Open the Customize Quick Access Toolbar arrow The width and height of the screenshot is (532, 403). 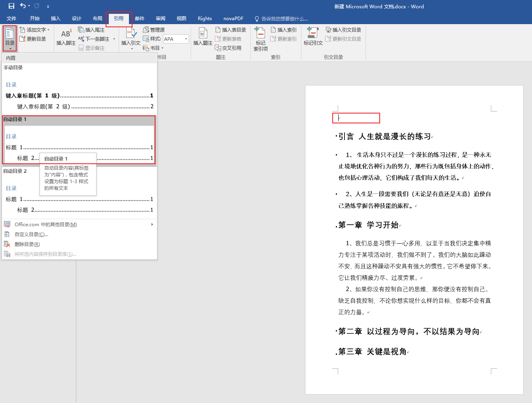(48, 6)
